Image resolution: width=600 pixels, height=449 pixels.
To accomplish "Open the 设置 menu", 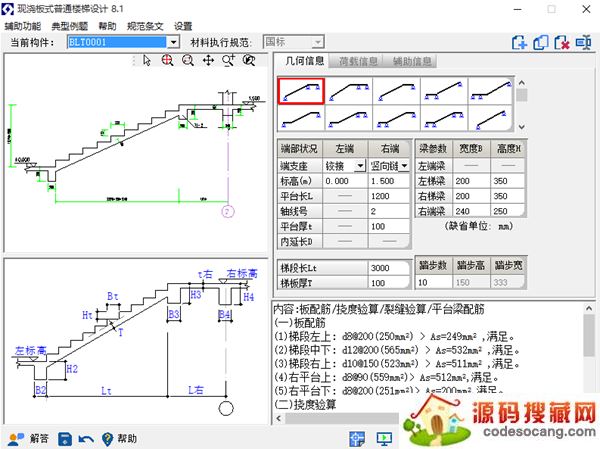I will (183, 26).
